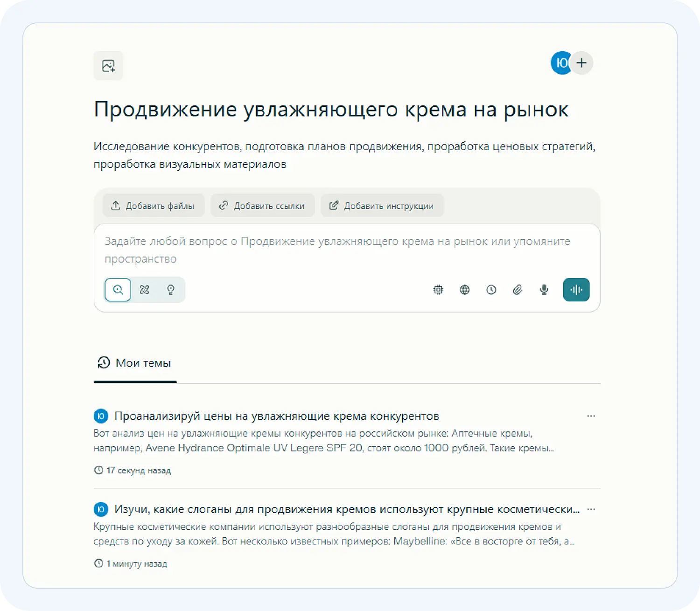The image size is (700, 611).
Task: Toggle the deep research mode icon
Action: click(144, 290)
